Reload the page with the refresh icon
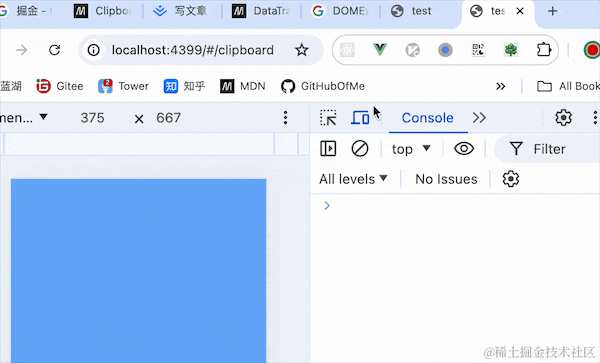Screen dimensions: 600x363 (55, 50)
